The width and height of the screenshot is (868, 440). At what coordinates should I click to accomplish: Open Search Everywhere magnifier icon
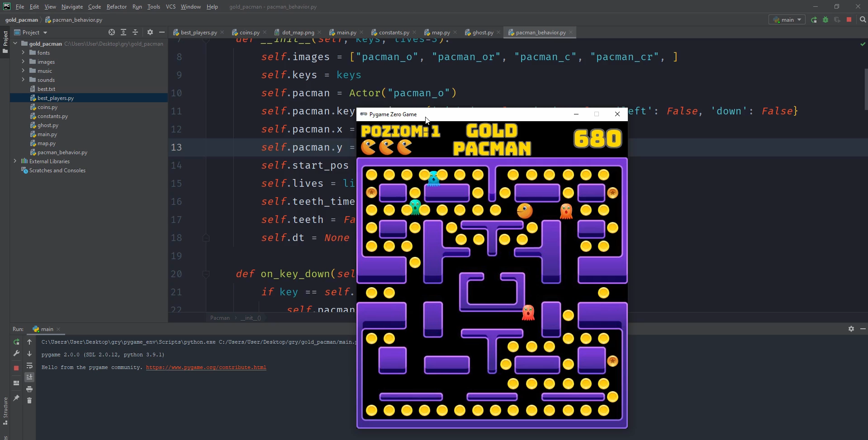click(x=863, y=20)
